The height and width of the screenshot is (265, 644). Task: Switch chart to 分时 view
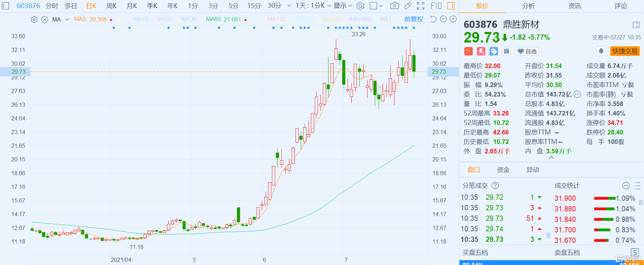[x=52, y=6]
